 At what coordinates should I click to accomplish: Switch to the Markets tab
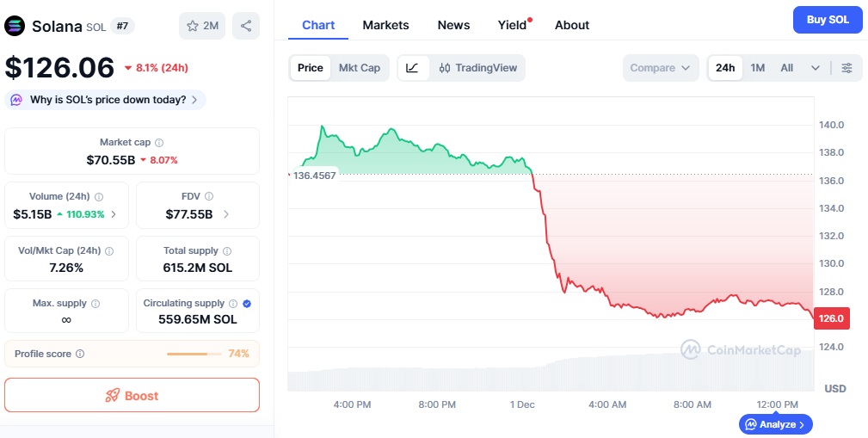[x=386, y=26]
